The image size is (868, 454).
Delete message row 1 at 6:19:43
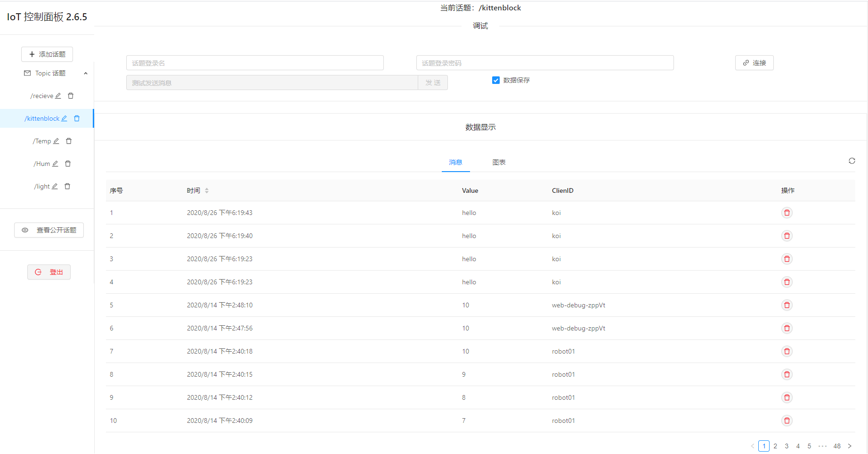point(787,213)
